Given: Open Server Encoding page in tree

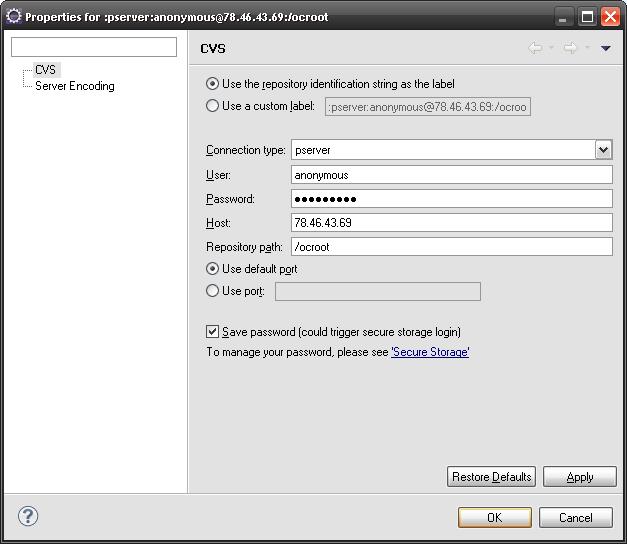Looking at the screenshot, I should click(74, 86).
